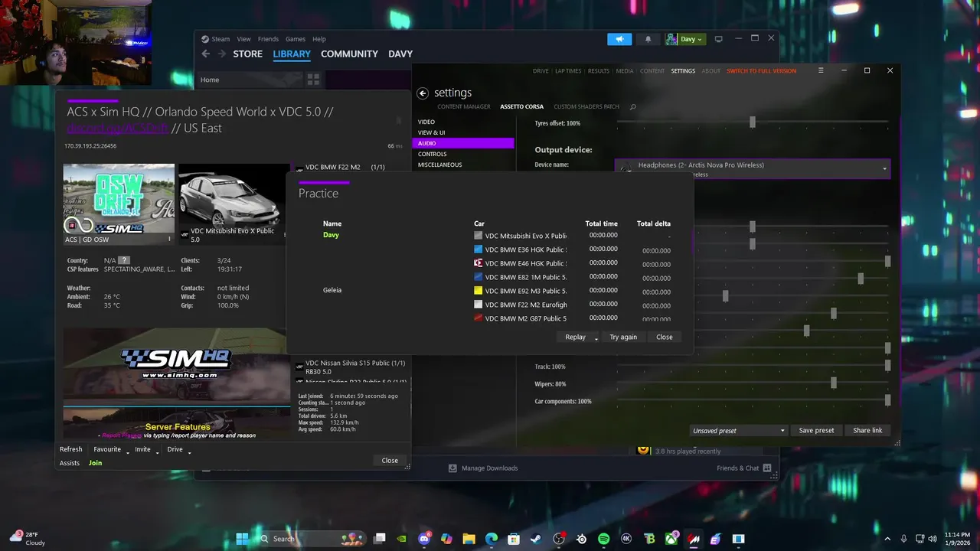The height and width of the screenshot is (551, 980).
Task: Switch to Steam COMMUNITY tab
Action: tap(349, 54)
